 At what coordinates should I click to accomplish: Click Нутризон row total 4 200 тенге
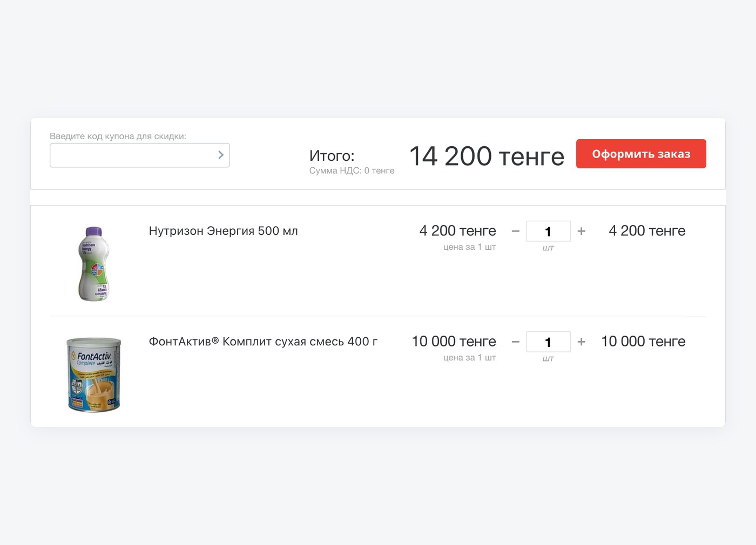point(647,231)
